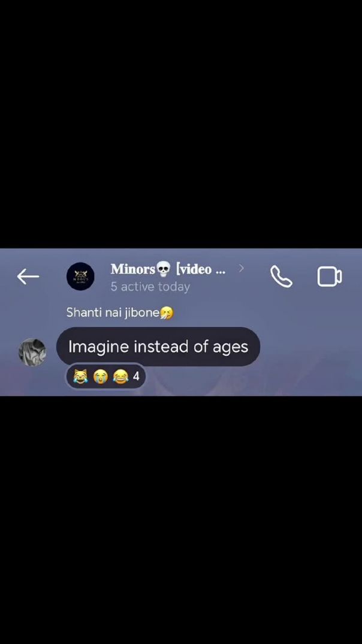The image size is (362, 644).
Task: Start a video call with camera icon
Action: [x=330, y=277]
